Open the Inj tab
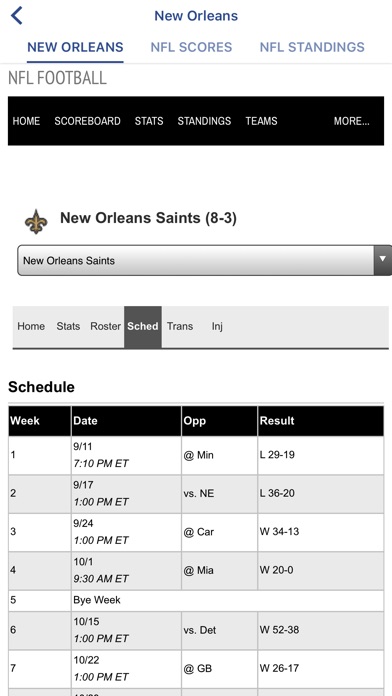Screen dimensions: 392x696 pyautogui.click(x=217, y=326)
